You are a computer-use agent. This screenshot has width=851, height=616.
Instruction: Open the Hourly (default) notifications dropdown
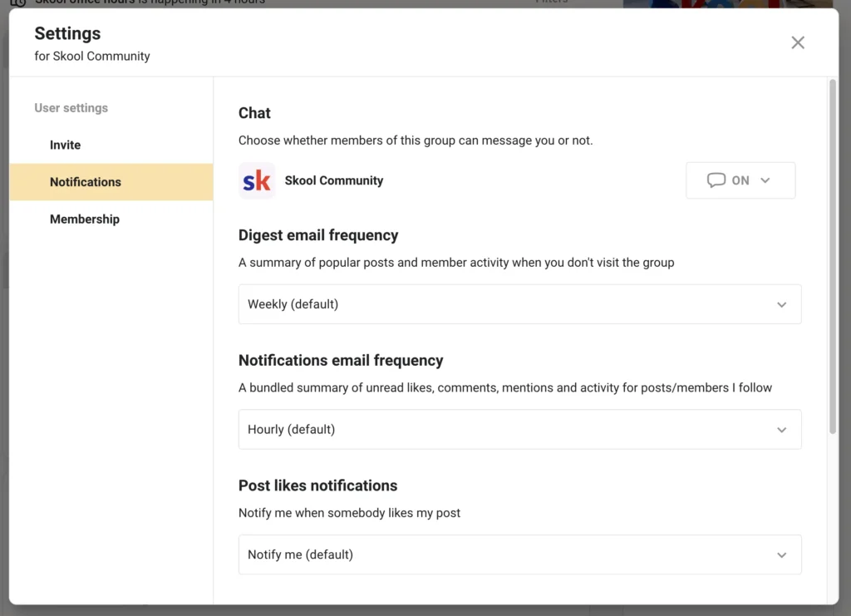[519, 429]
